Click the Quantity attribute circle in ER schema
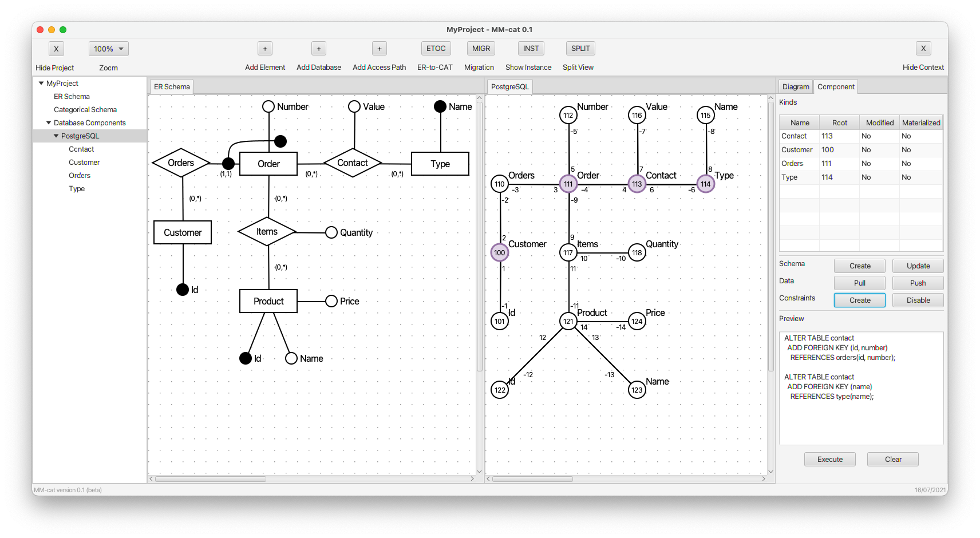The width and height of the screenshot is (980, 538). click(x=331, y=232)
